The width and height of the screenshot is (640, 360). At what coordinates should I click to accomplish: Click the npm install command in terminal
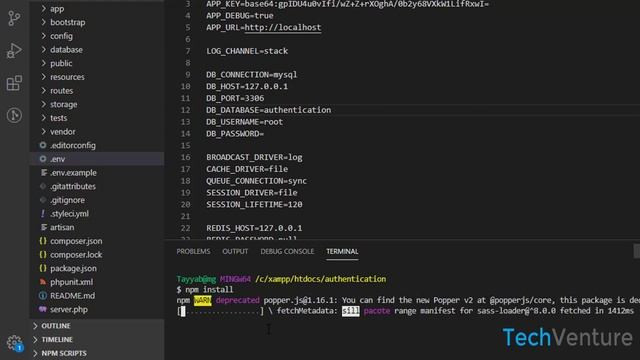209,289
